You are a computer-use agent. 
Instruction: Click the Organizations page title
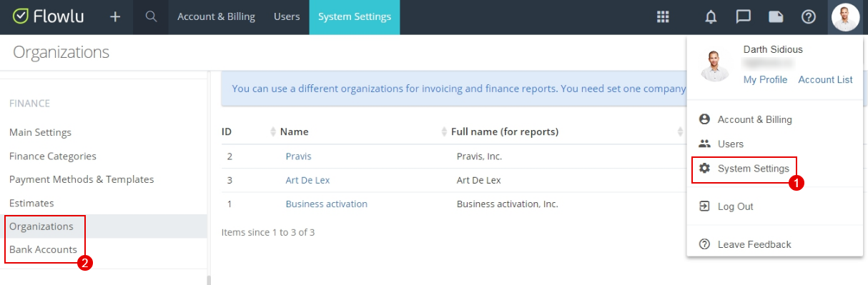click(61, 52)
